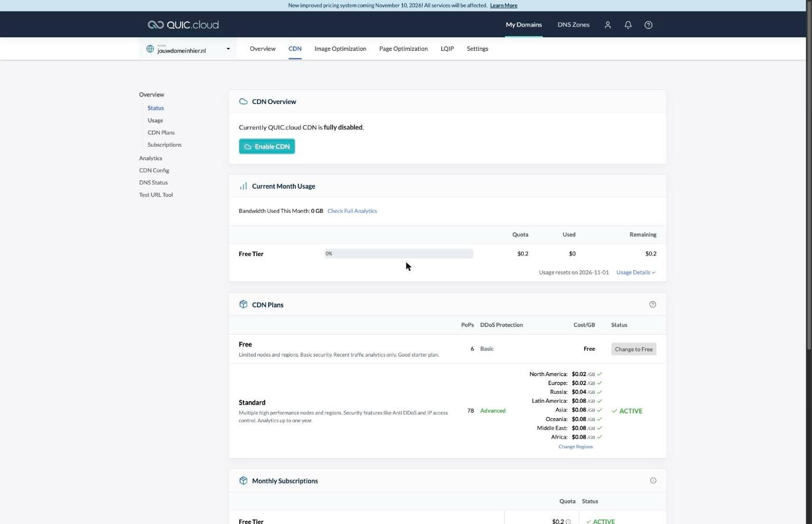Screen dimensions: 812x524
Task: Click the Monthly Subscriptions info icon
Action: point(653,481)
